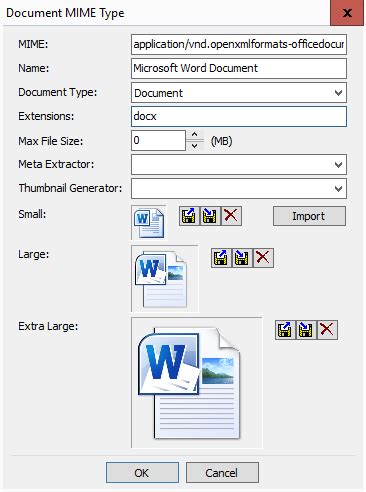Viewport: 366px width, 492px height.
Task: Click the 'Document Type:' label
Action: pos(58,92)
